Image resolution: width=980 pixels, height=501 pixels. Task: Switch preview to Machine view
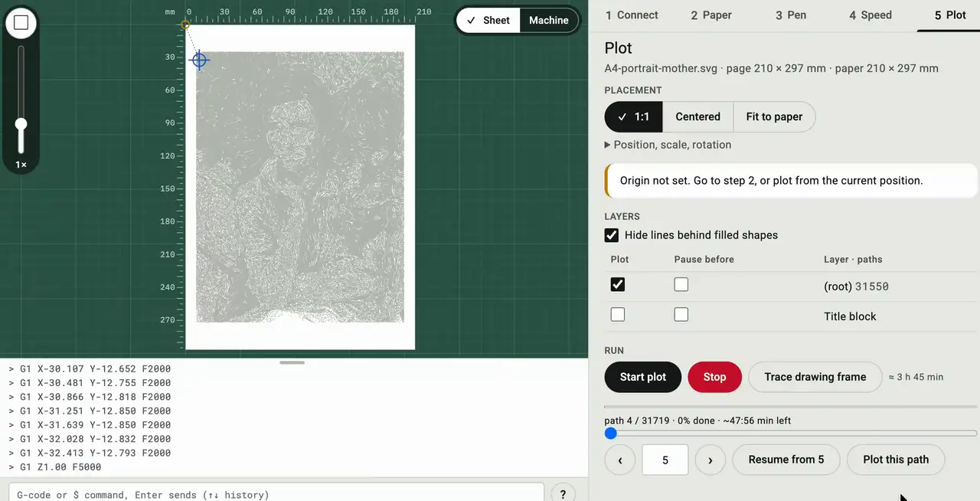click(549, 21)
